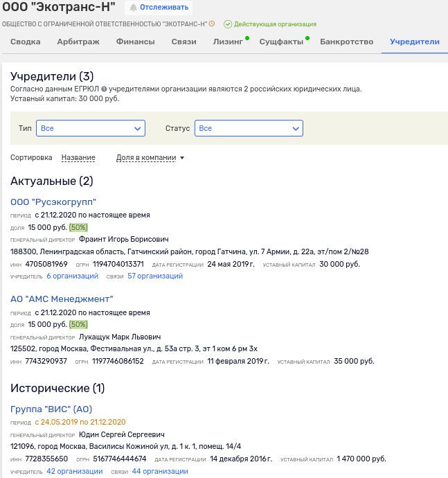This screenshot has height=478, width=448.
Task: Click the Фестивальная ул. address line
Action: [134, 348]
